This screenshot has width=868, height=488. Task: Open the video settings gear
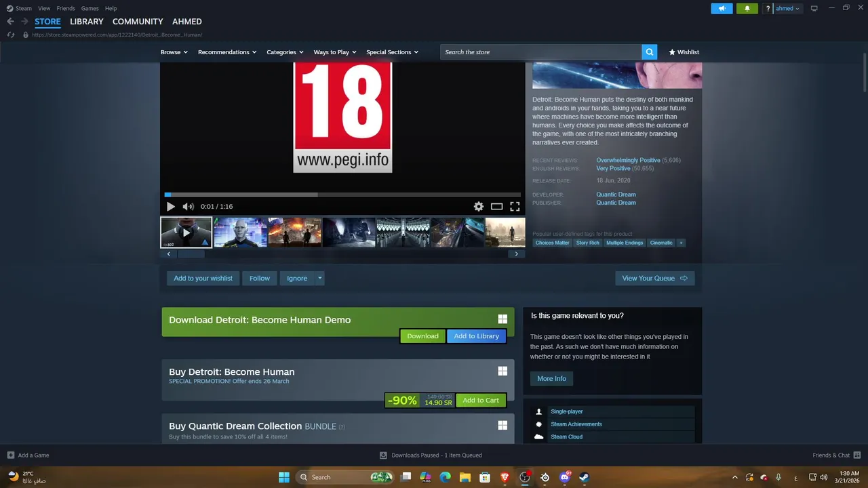[479, 207]
